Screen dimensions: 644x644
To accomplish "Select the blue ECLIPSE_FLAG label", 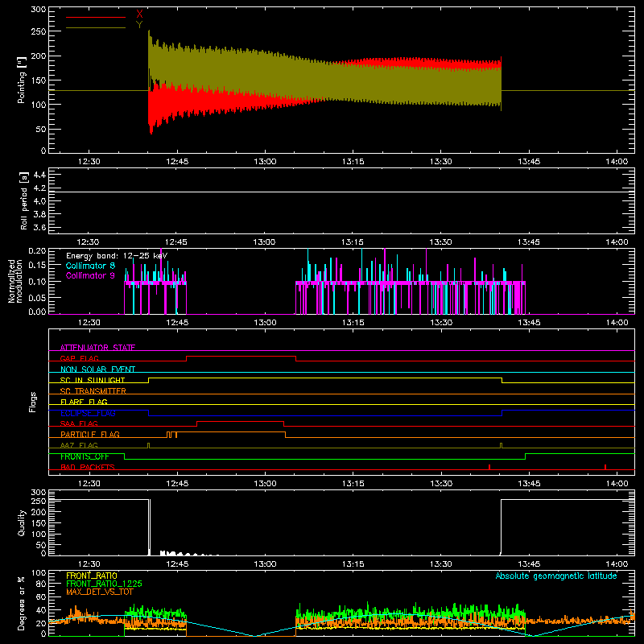I will click(88, 413).
